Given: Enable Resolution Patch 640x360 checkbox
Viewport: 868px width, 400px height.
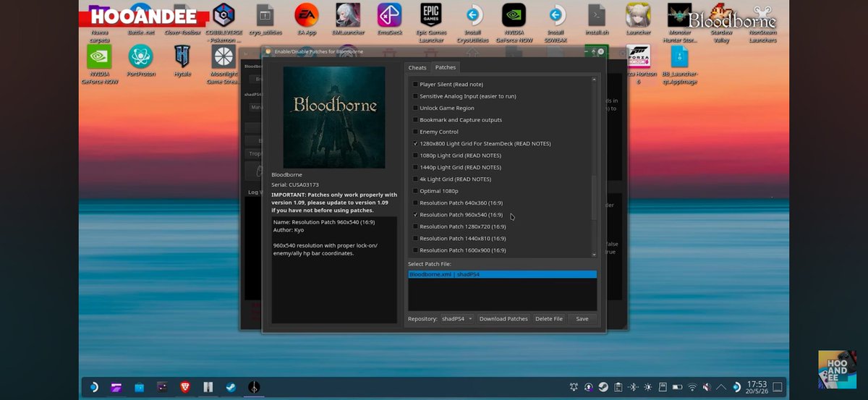Looking at the screenshot, I should 415,203.
